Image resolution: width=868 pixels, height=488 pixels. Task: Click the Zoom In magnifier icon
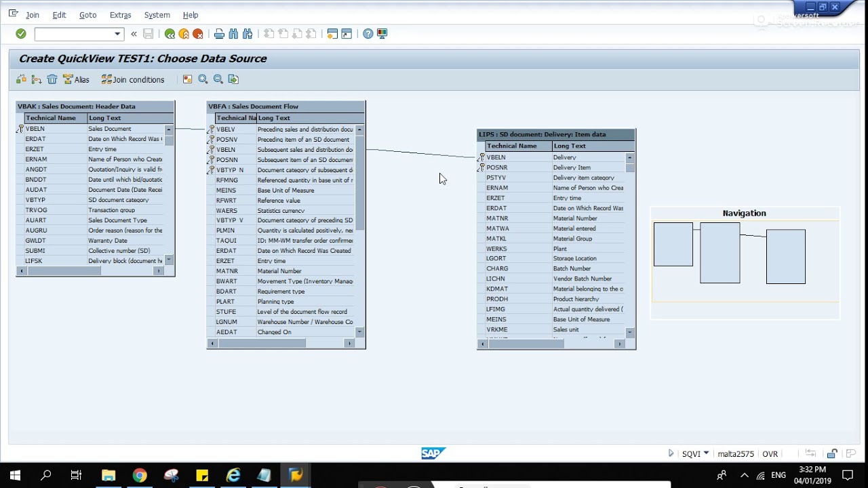coord(203,79)
